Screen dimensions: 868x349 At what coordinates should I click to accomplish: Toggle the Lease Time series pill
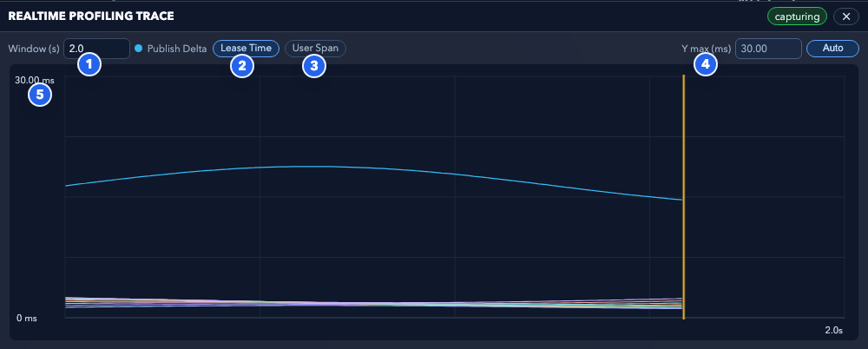pyautogui.click(x=246, y=49)
